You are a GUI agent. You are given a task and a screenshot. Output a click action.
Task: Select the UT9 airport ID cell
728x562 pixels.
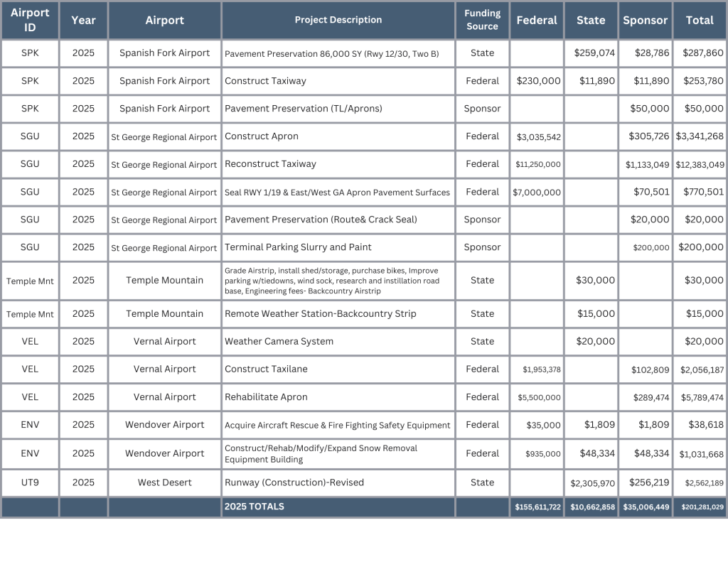(x=30, y=482)
